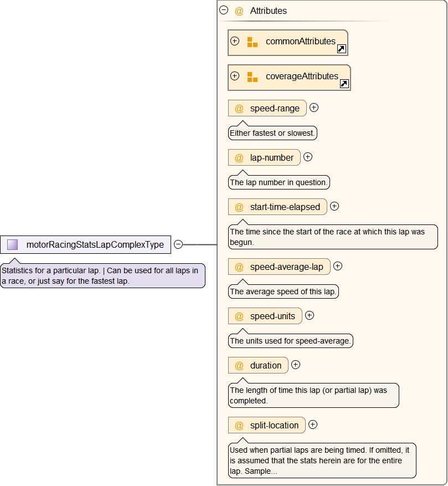The width and height of the screenshot is (448, 486).
Task: Expand the speed-units attribute
Action: pos(310,315)
